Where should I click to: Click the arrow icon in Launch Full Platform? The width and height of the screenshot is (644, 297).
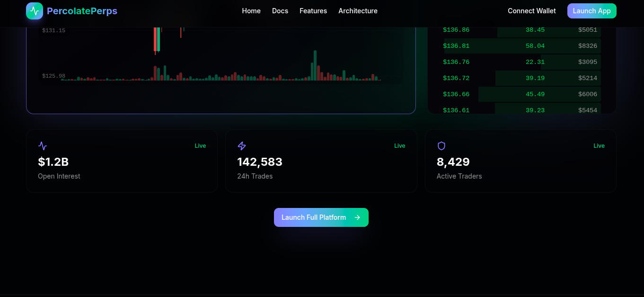[357, 217]
